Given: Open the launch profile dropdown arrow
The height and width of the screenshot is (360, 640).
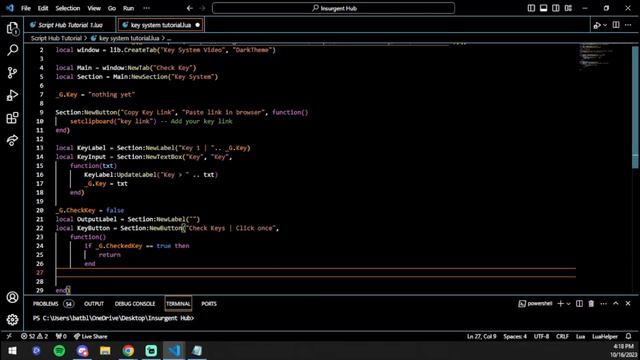Looking at the screenshot, I should point(568,304).
